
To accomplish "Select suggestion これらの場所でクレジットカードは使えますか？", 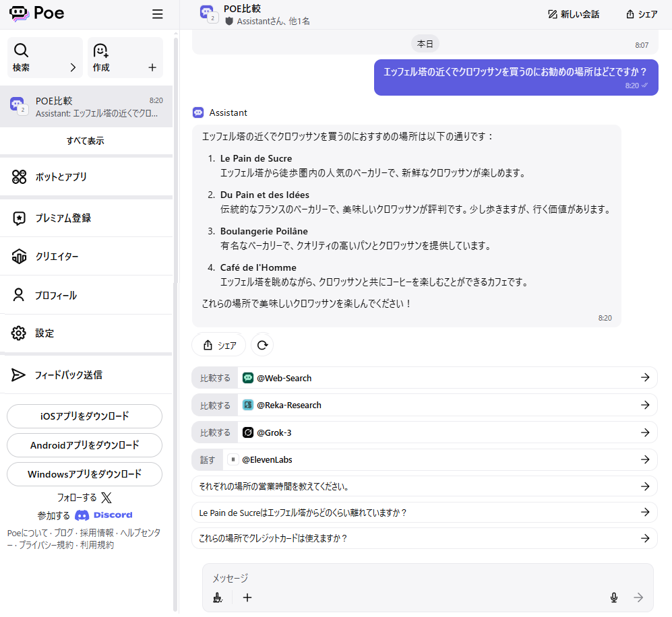I will click(424, 538).
